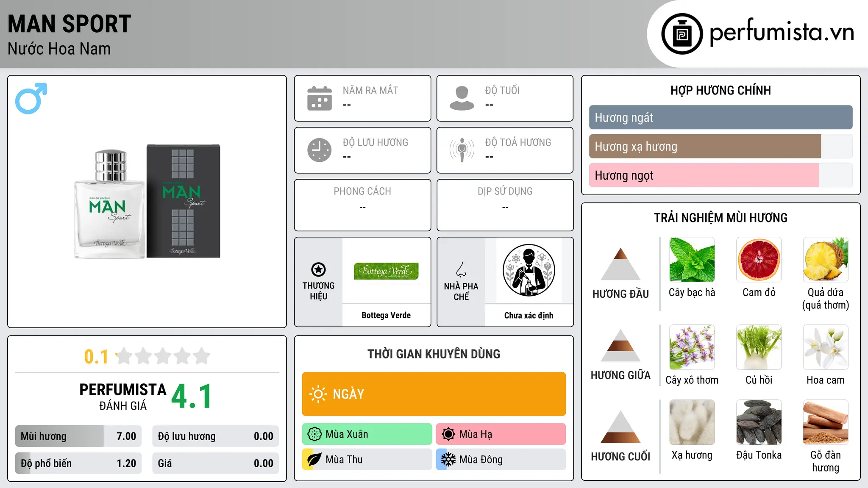Click the sillage icon beside Độ toả hương
The height and width of the screenshot is (488, 868).
click(462, 150)
